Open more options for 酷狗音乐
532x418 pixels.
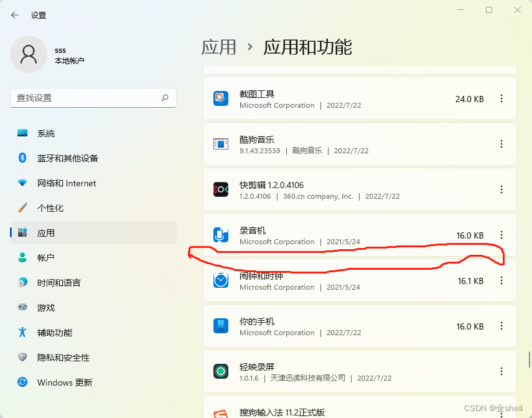(x=502, y=144)
